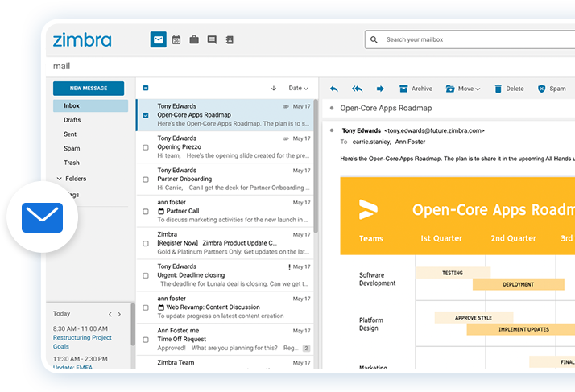This screenshot has height=392, width=575.
Task: Click the conversation count badge 2
Action: pos(306,348)
